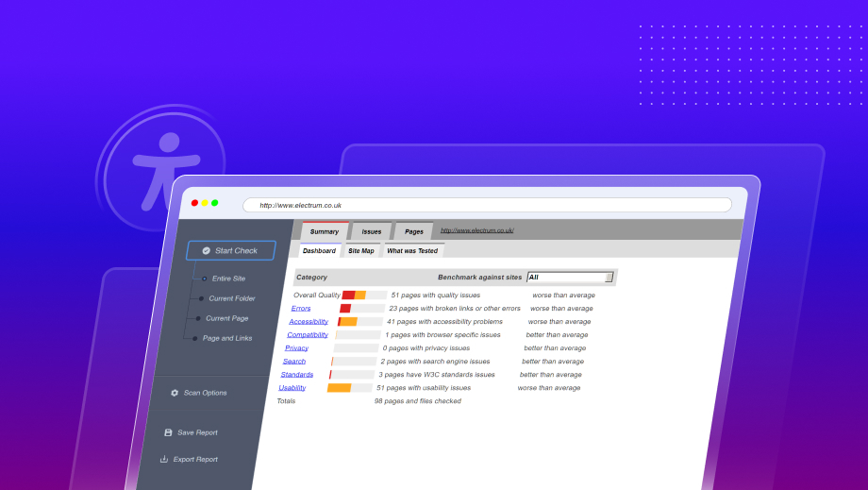Viewport: 868px width, 490px height.
Task: Select the Current Folder scan option
Action: pos(231,298)
